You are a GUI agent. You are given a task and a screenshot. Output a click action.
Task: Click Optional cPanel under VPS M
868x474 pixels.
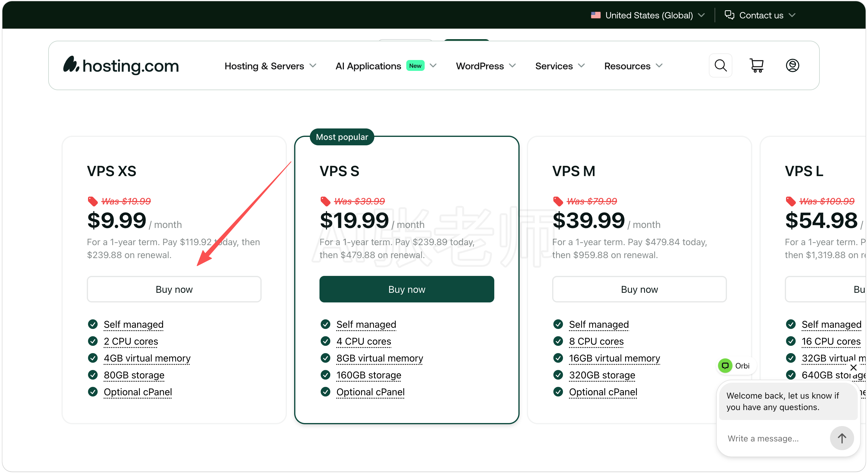tap(603, 392)
